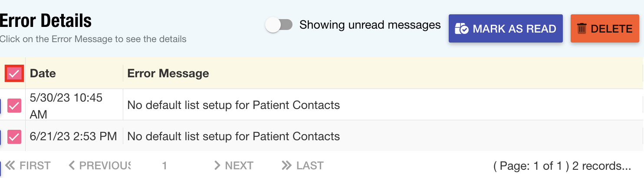This screenshot has width=644, height=178.
Task: Deselect the checkbox for the 6/21/23 error row
Action: point(14,137)
